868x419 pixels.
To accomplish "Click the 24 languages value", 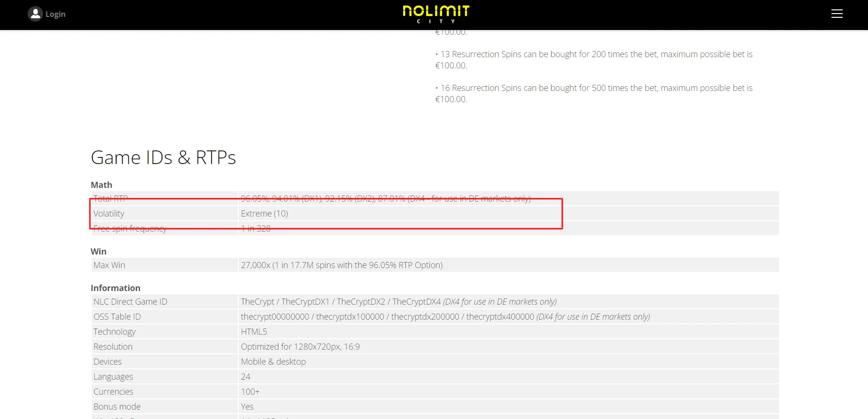I will point(245,376).
